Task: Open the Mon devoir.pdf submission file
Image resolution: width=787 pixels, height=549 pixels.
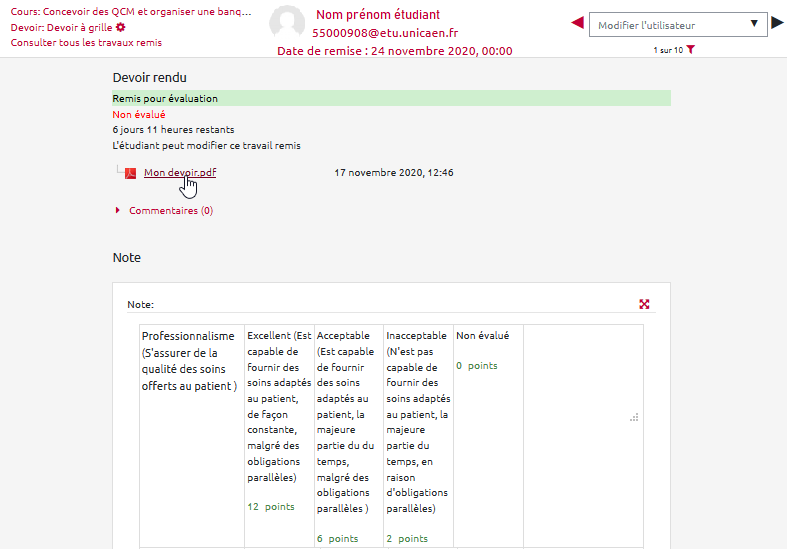Action: [x=180, y=173]
